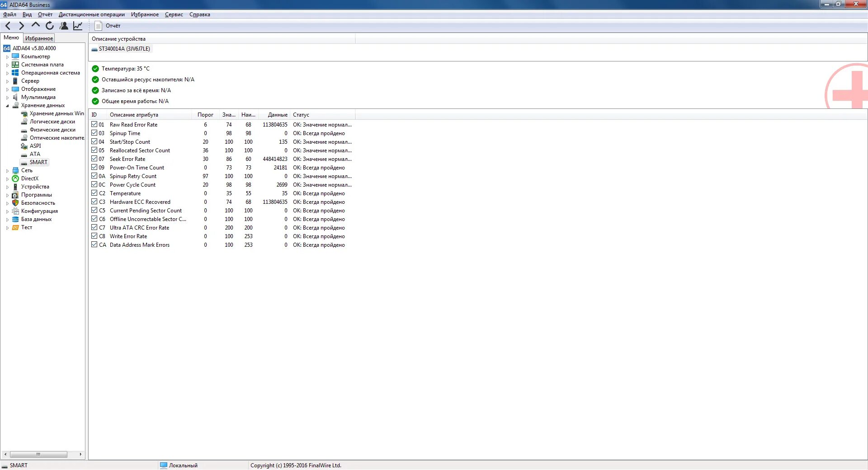The width and height of the screenshot is (868, 470).
Task: Click the sidebar scroll right arrow
Action: pos(80,454)
